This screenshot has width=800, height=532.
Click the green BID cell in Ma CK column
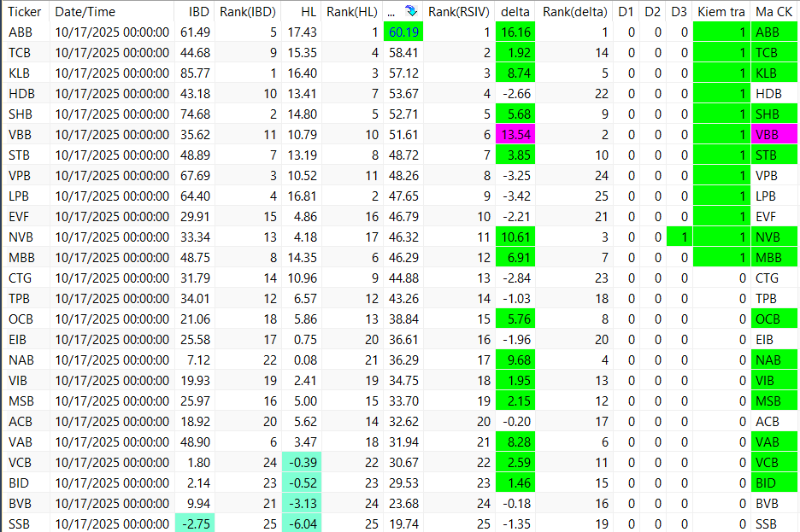[774, 482]
